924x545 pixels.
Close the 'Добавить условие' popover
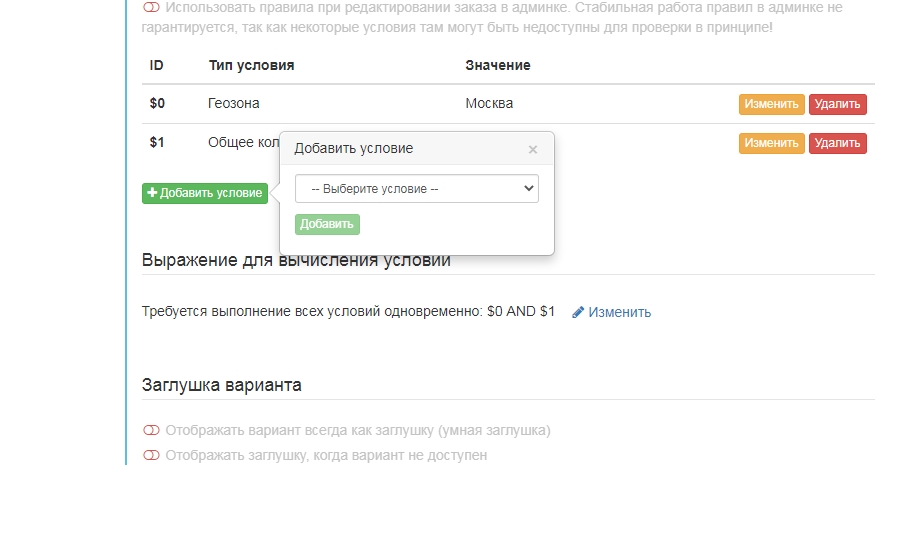(x=532, y=149)
